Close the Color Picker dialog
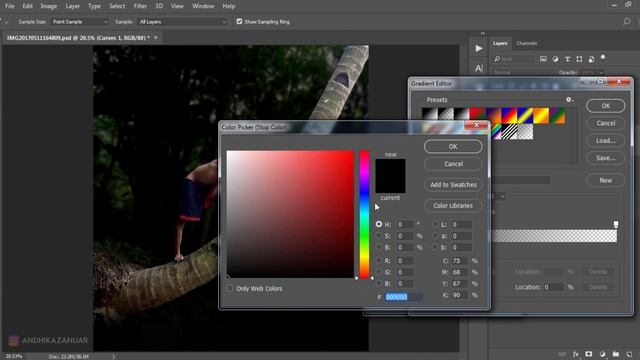This screenshot has width=640, height=360. [x=476, y=125]
